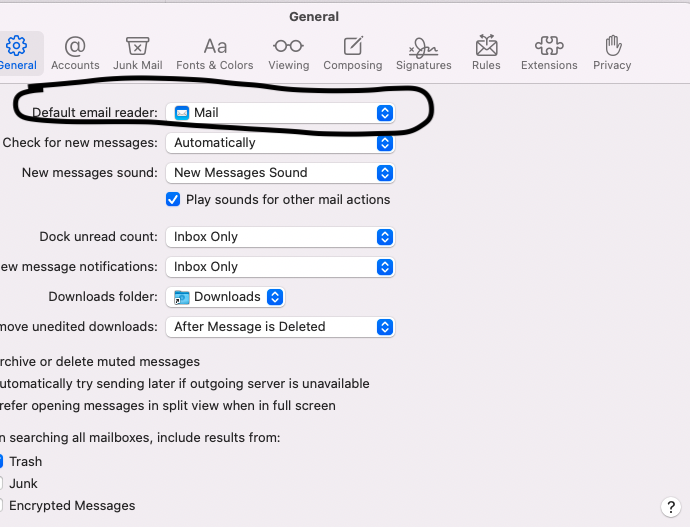Click the General window title text

coord(314,17)
